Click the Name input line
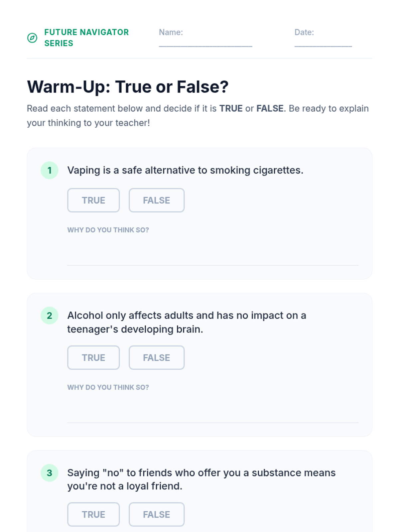 pyautogui.click(x=205, y=42)
